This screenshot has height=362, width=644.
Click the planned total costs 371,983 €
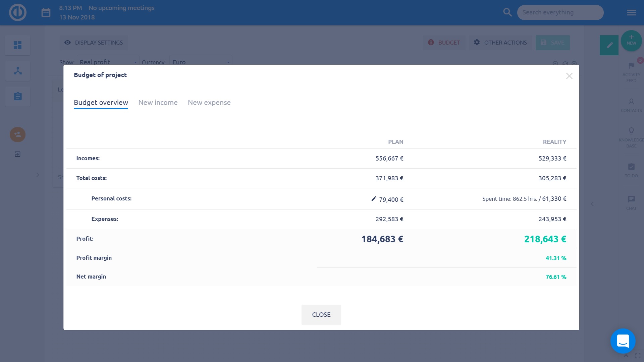point(389,178)
